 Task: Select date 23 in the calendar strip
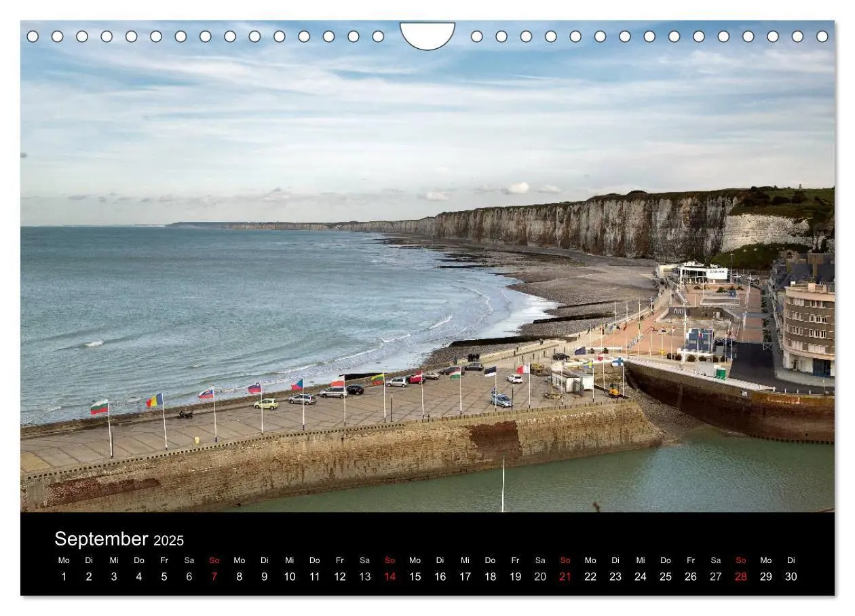click(615, 577)
